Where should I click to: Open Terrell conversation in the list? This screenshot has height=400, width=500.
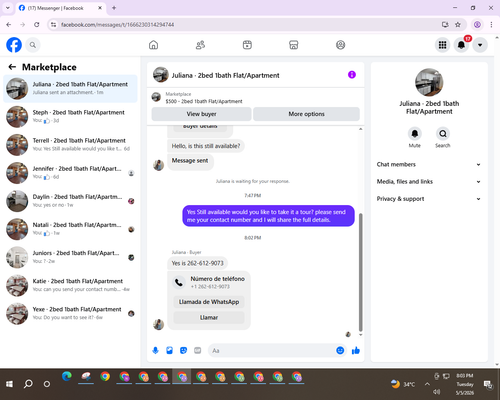70,145
